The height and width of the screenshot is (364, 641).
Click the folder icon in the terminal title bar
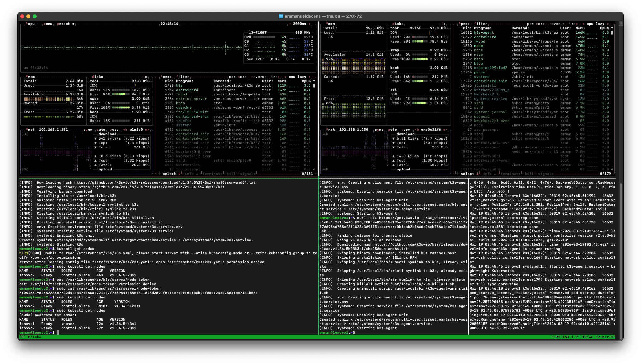point(281,16)
